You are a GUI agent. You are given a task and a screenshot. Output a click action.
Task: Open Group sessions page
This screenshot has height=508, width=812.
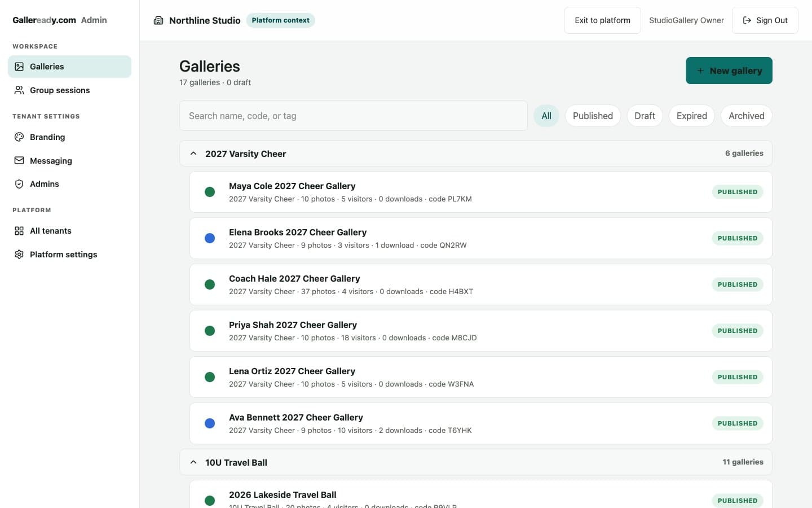(69, 90)
